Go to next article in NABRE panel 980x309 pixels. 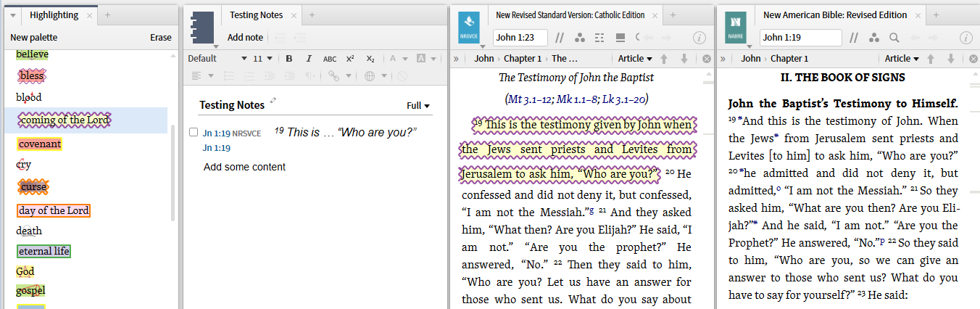[950, 59]
